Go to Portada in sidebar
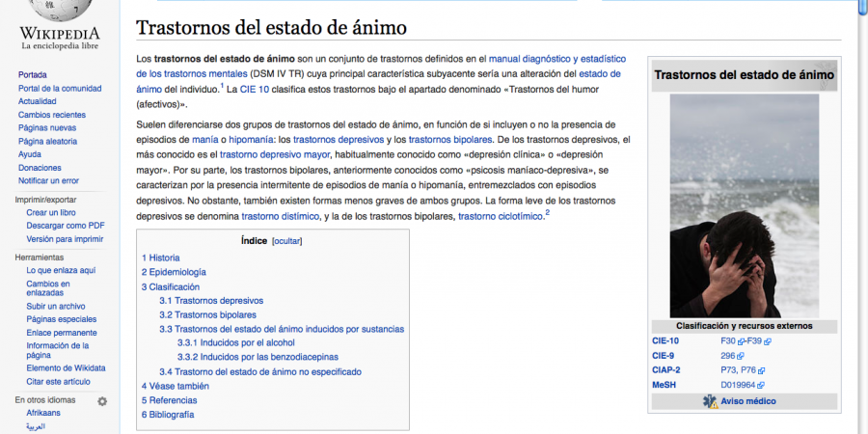The height and width of the screenshot is (434, 868). (33, 74)
